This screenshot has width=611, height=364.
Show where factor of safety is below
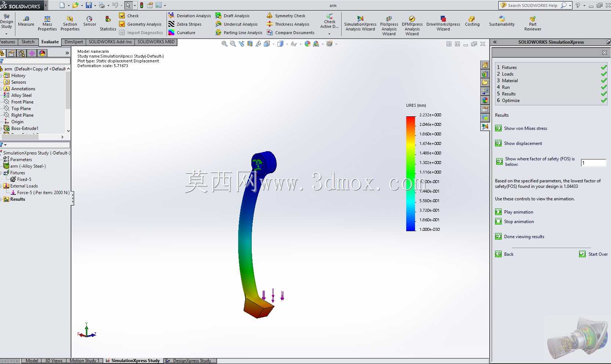pos(535,161)
